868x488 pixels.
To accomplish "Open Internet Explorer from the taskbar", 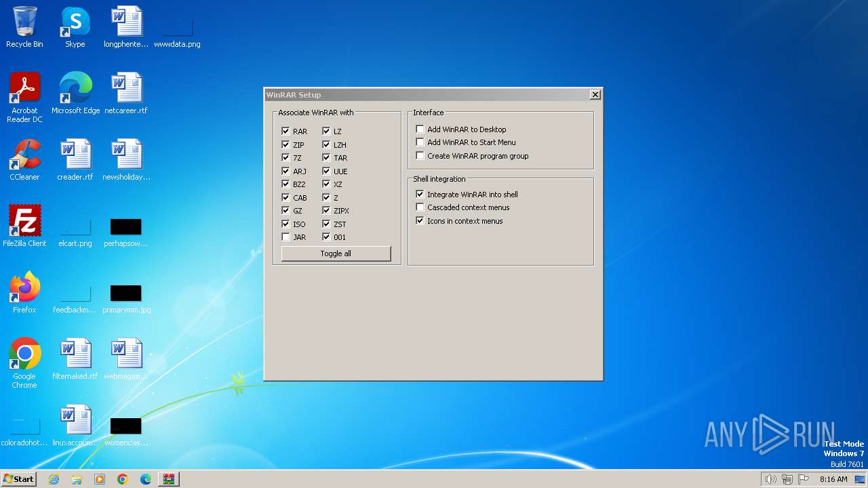I will [x=54, y=479].
